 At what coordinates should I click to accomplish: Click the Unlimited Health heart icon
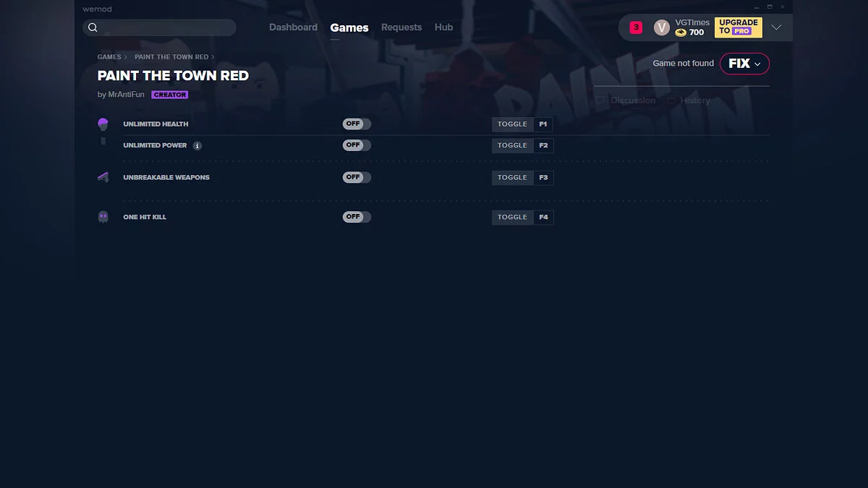103,124
